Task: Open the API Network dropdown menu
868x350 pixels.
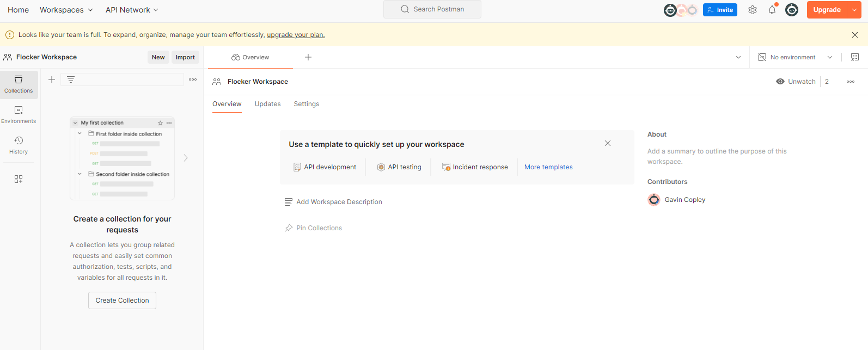Action: (x=132, y=10)
